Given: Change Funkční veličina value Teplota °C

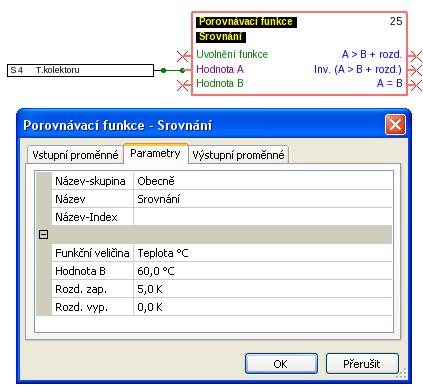Looking at the screenshot, I should click(x=263, y=253).
